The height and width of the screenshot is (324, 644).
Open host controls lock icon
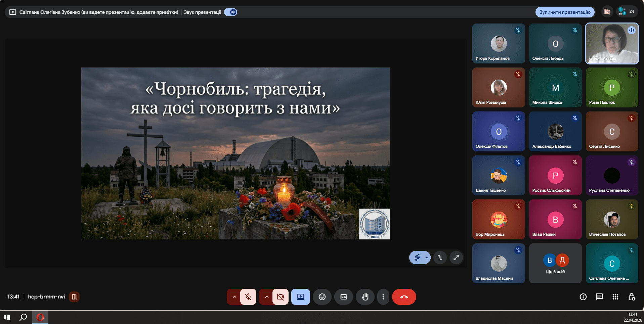click(x=631, y=297)
